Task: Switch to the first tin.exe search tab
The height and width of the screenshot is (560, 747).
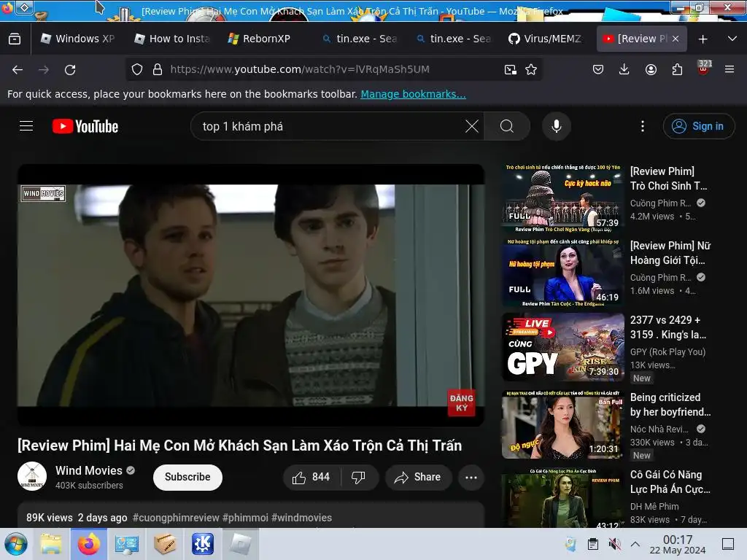Action: (x=359, y=39)
